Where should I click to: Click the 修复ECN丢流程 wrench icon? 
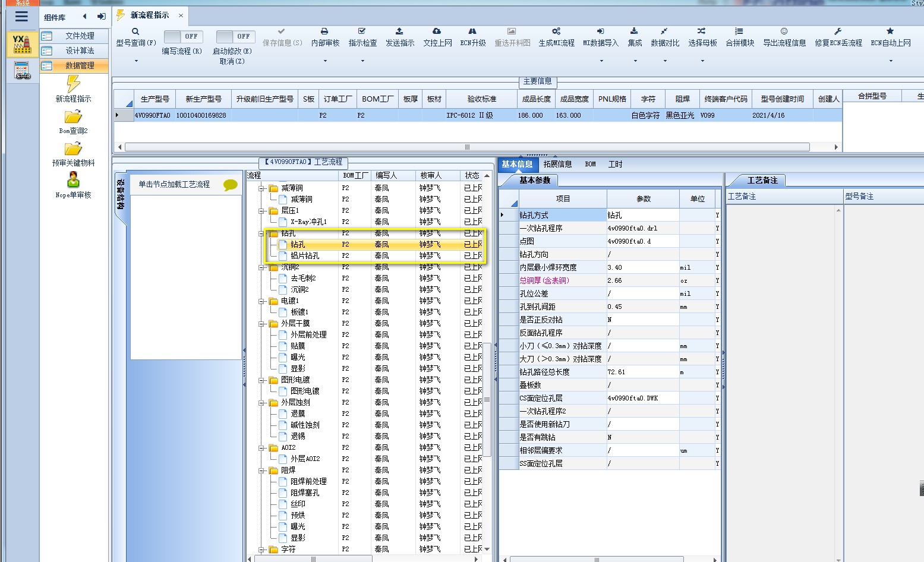click(x=838, y=31)
